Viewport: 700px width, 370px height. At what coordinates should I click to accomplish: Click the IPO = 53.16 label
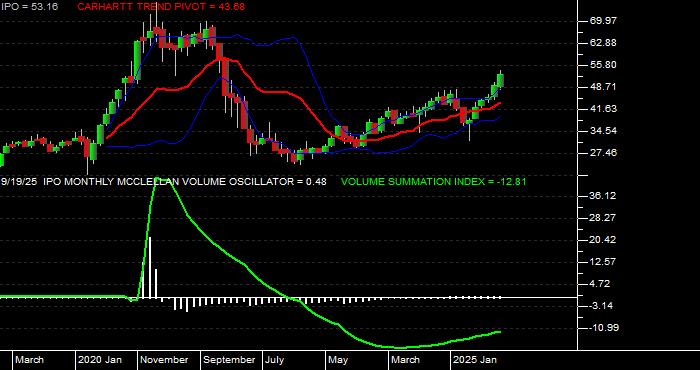pyautogui.click(x=29, y=6)
